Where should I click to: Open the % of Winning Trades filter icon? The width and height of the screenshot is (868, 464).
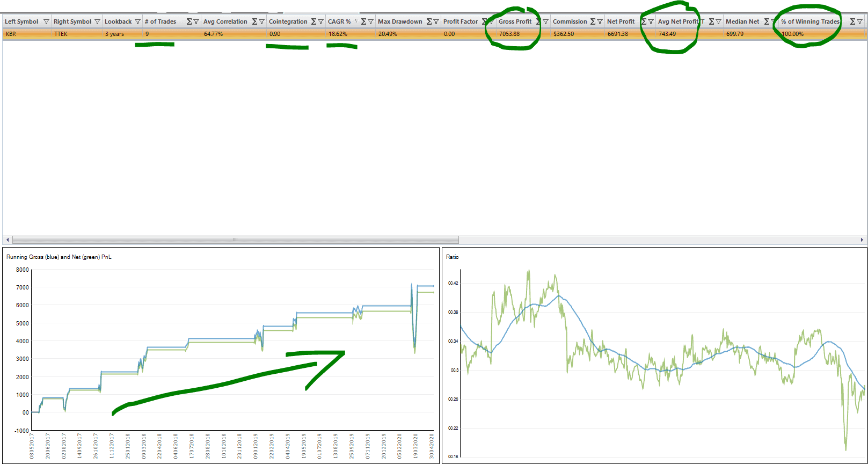[x=859, y=21]
